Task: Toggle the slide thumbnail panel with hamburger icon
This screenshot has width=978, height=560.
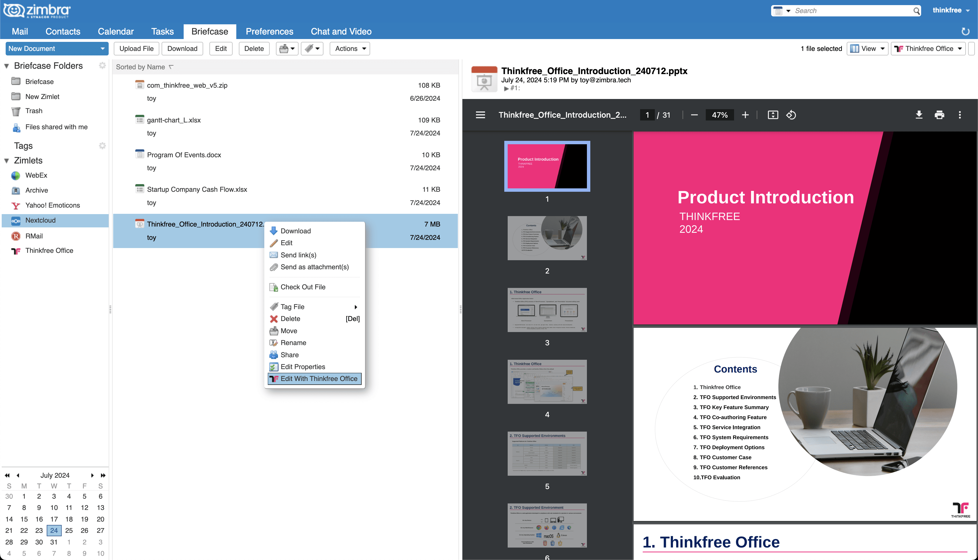Action: pos(480,115)
